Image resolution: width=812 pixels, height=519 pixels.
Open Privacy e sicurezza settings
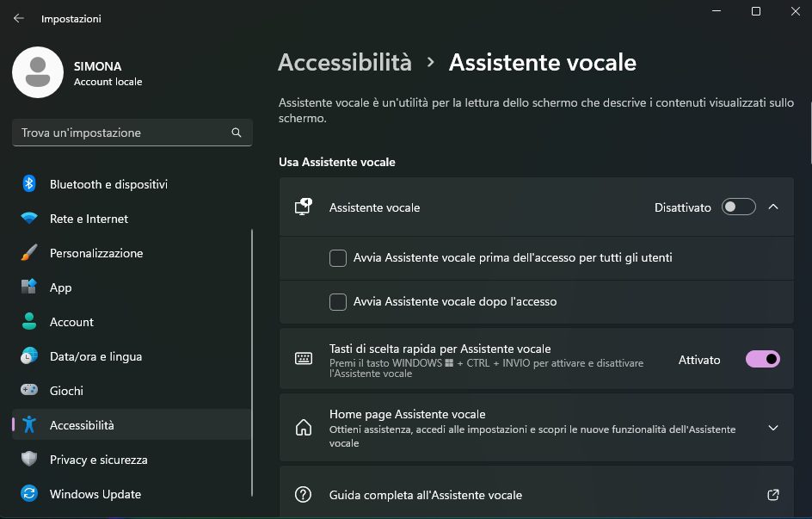(x=132, y=460)
